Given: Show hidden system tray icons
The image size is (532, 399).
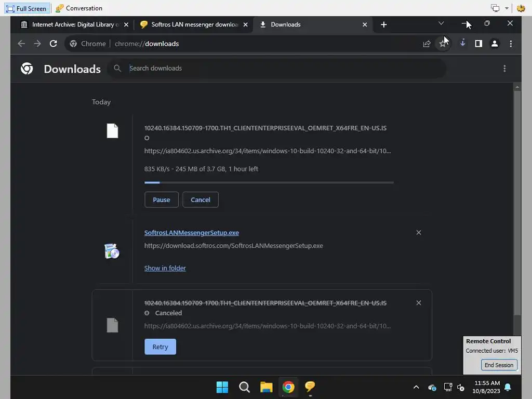Looking at the screenshot, I should click(x=416, y=387).
